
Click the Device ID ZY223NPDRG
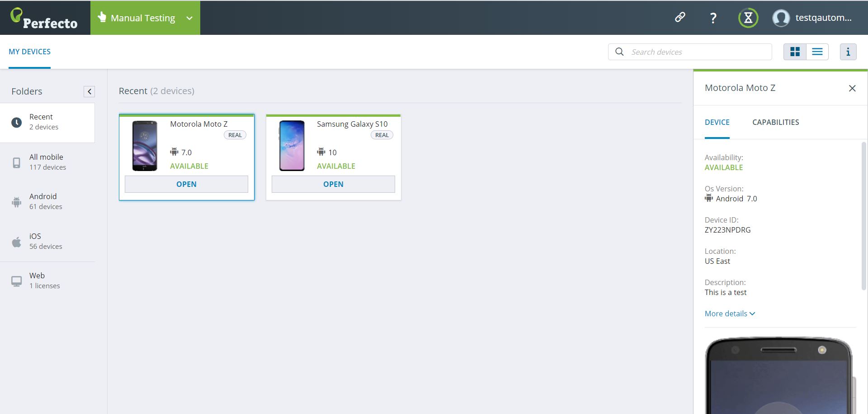[727, 230]
